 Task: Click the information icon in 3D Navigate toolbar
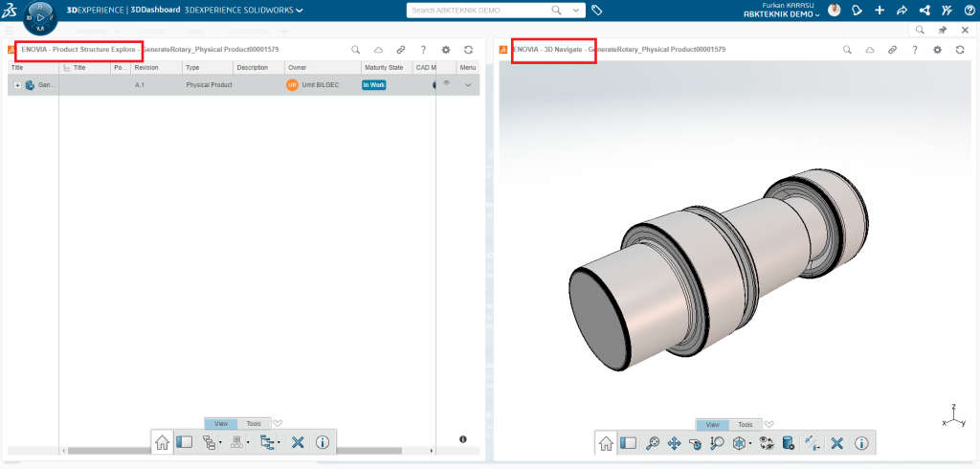point(861,443)
